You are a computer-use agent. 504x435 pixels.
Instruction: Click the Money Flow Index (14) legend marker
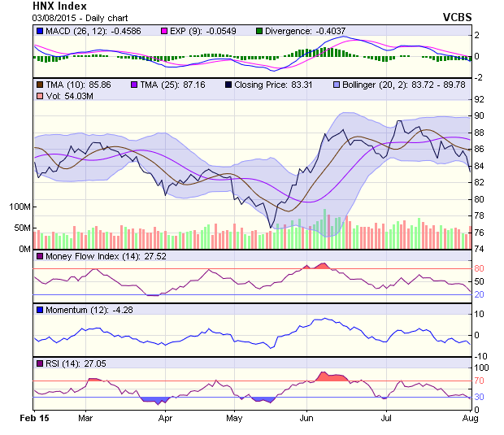[39, 256]
